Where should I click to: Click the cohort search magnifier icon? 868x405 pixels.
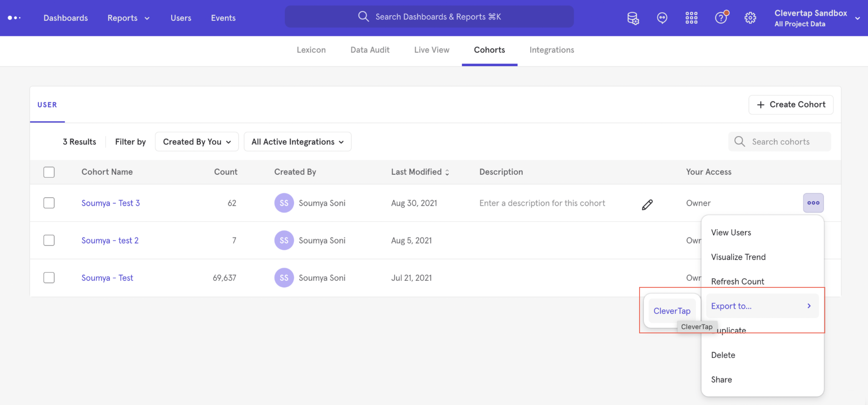pos(739,141)
